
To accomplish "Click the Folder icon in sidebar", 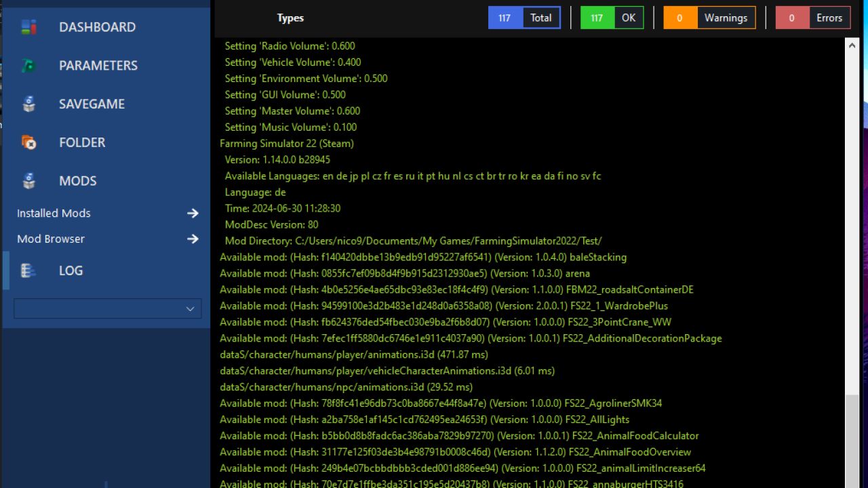I will pyautogui.click(x=28, y=142).
